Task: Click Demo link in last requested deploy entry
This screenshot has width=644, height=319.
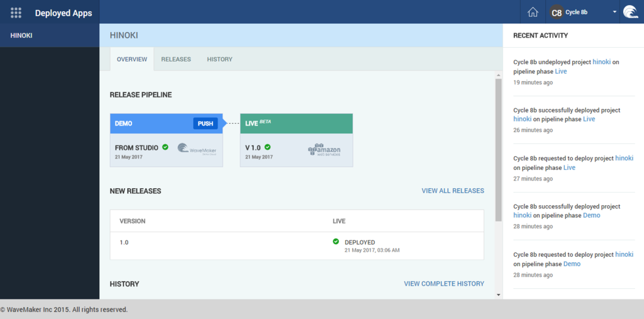Action: point(572,264)
